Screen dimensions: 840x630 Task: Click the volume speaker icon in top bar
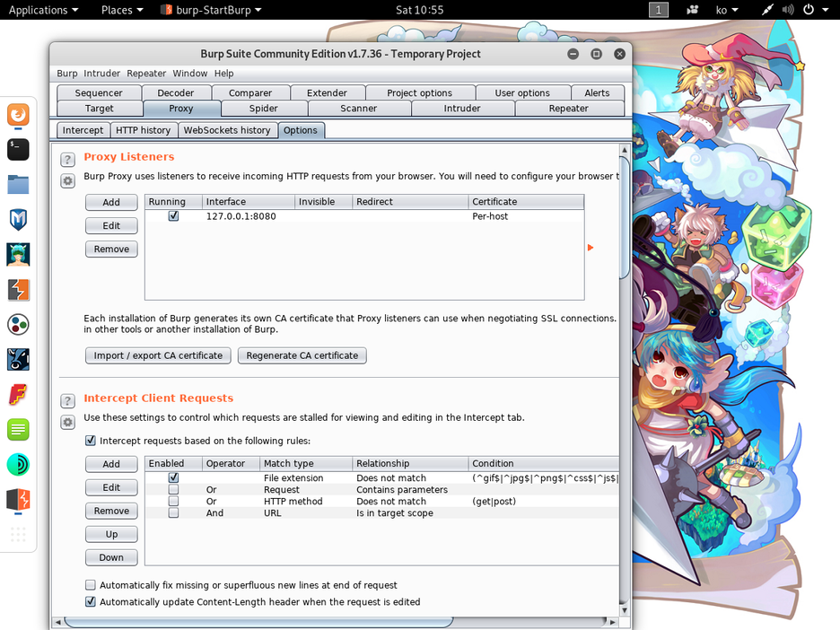(788, 10)
